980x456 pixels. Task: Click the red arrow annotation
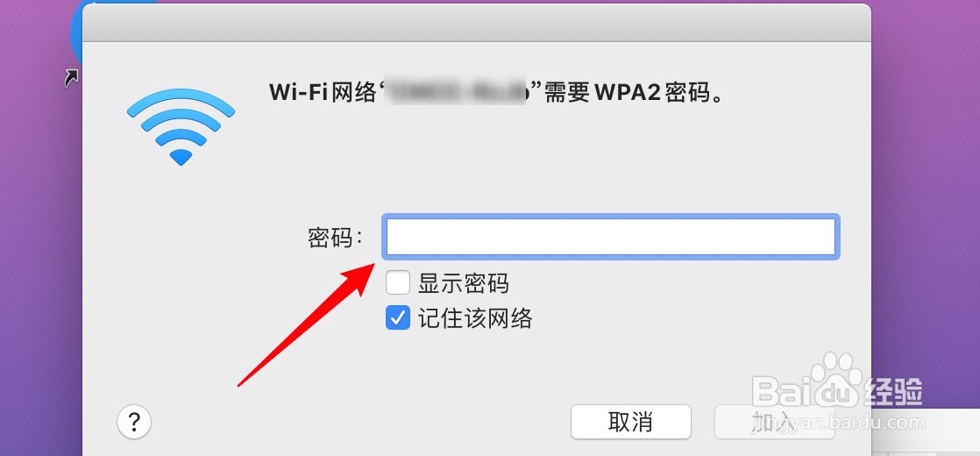306,324
